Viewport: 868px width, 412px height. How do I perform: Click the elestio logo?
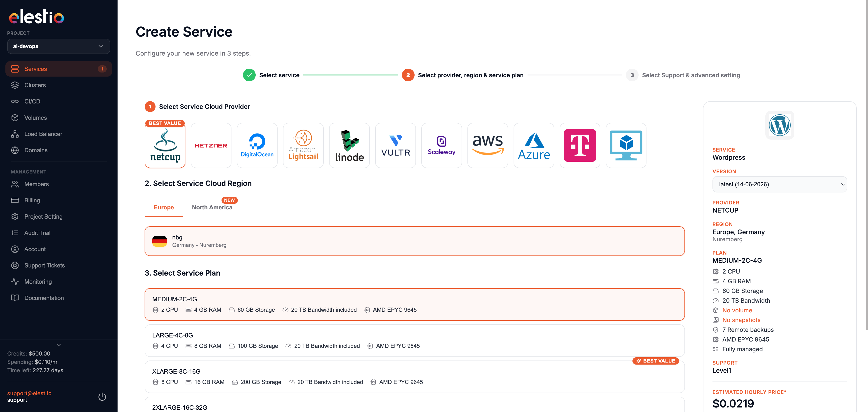click(36, 17)
